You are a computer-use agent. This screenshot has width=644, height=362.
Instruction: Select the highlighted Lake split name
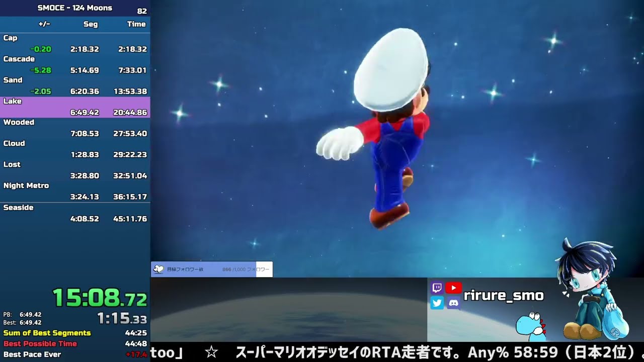(x=13, y=101)
